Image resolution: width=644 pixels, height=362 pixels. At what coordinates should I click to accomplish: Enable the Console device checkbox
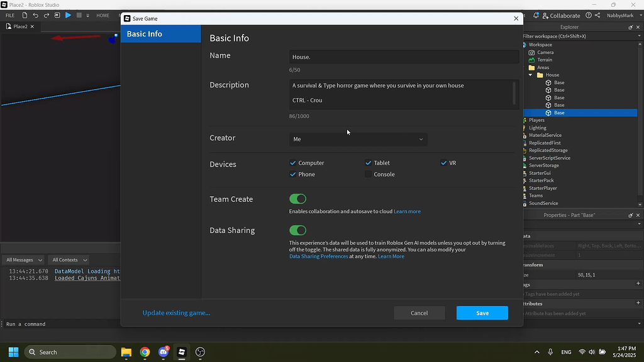[369, 175]
